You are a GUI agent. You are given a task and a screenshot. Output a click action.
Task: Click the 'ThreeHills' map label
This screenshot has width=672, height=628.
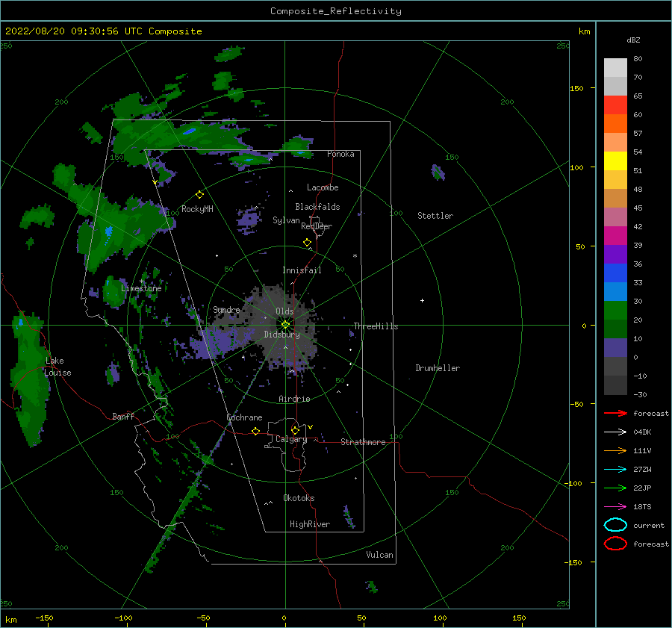click(x=376, y=326)
